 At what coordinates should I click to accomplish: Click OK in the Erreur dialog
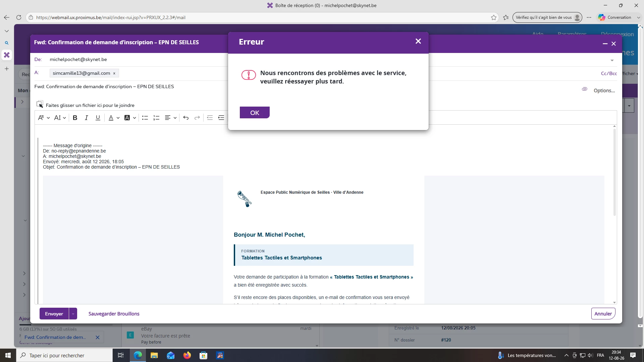[255, 113]
